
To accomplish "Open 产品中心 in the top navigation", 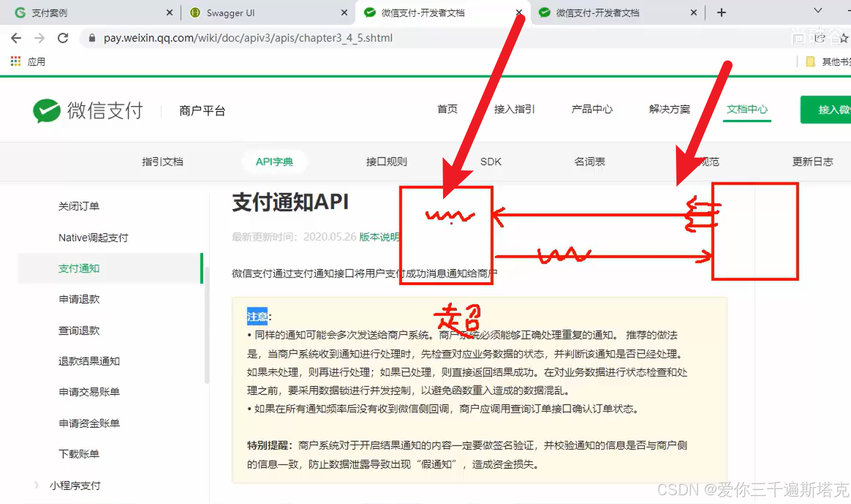I will click(x=592, y=109).
